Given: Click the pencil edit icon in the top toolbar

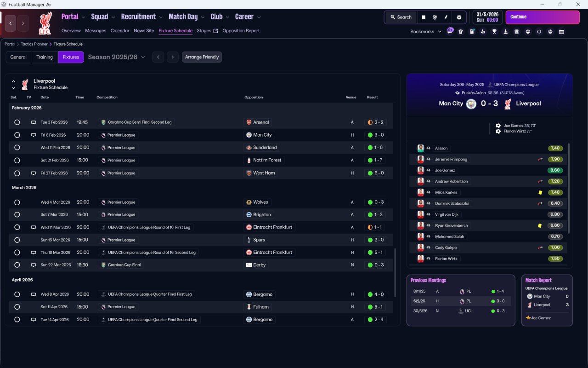Looking at the screenshot, I should 446,17.
